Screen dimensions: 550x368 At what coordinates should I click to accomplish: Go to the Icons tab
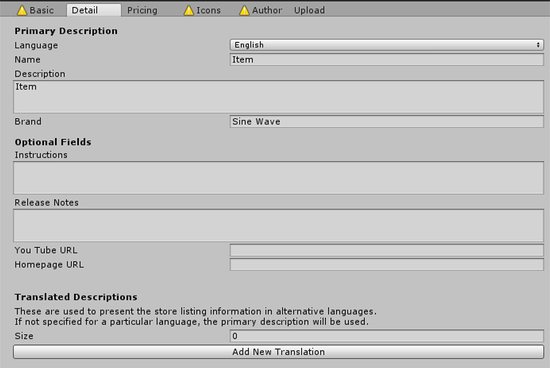point(202,10)
